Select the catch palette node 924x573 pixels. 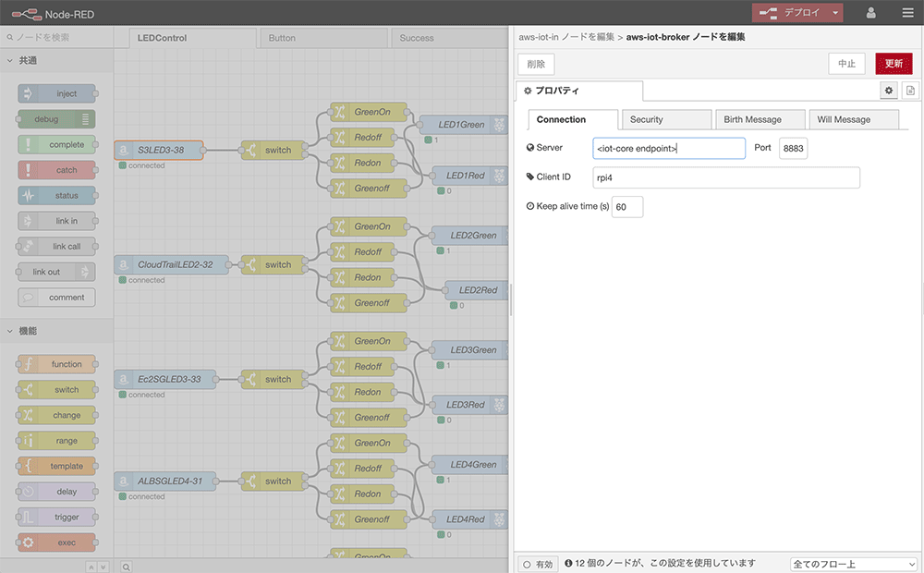point(56,170)
